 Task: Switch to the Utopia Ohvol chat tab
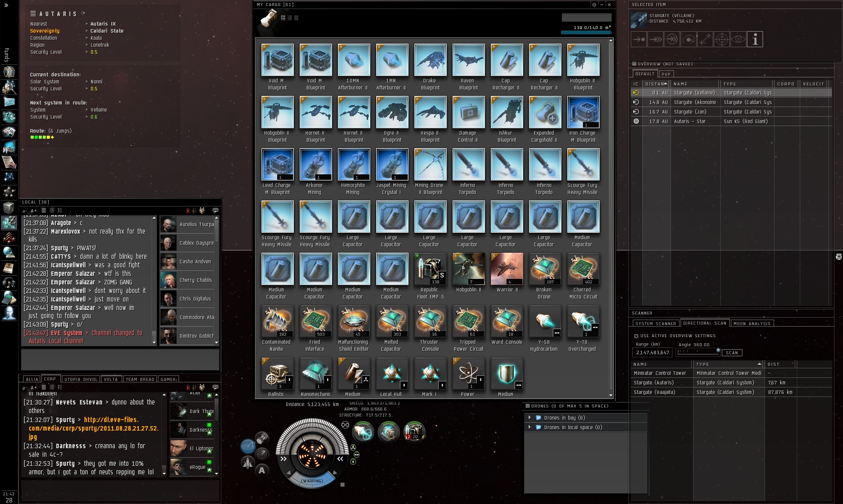point(81,379)
